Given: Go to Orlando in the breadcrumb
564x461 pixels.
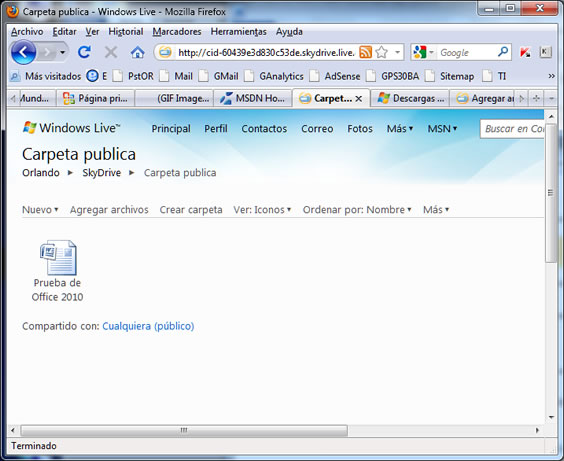Looking at the screenshot, I should (x=41, y=173).
